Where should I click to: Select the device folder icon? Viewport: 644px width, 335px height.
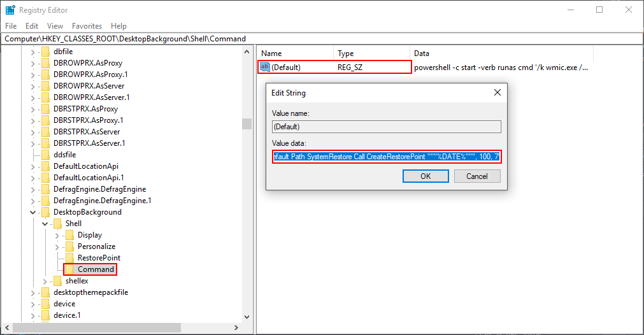point(46,304)
